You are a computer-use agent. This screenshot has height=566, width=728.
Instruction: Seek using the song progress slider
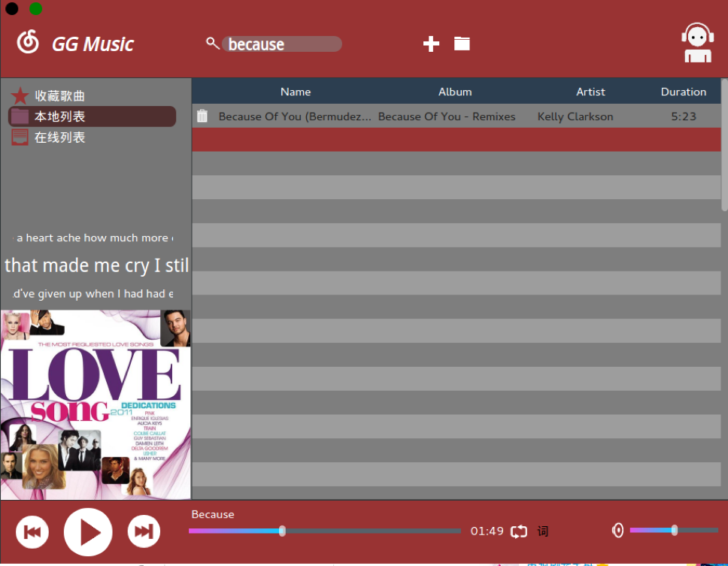click(x=325, y=531)
